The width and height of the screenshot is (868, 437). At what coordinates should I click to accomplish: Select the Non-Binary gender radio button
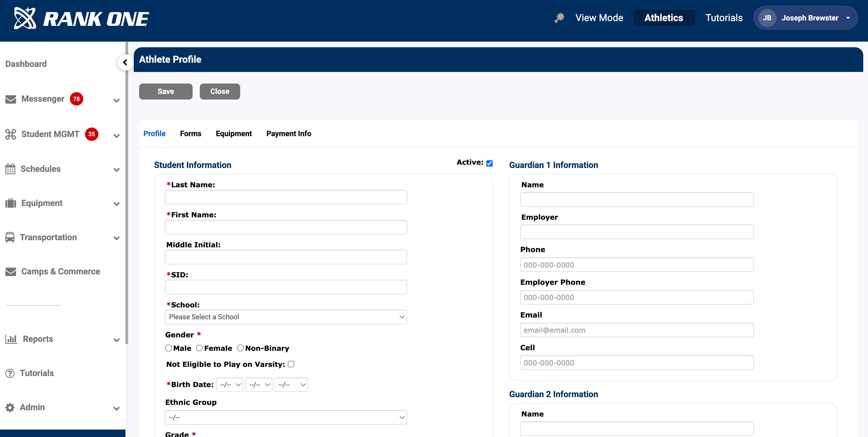pos(240,348)
